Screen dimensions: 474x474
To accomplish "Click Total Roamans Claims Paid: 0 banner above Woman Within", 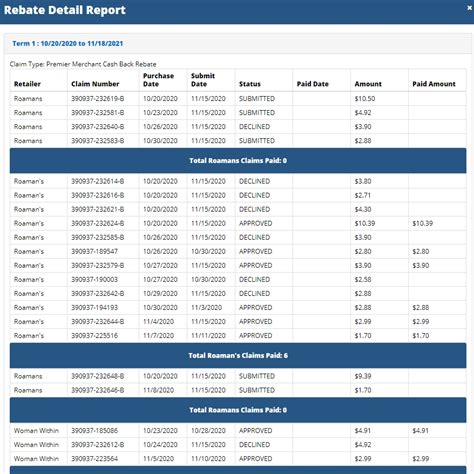I will (238, 410).
